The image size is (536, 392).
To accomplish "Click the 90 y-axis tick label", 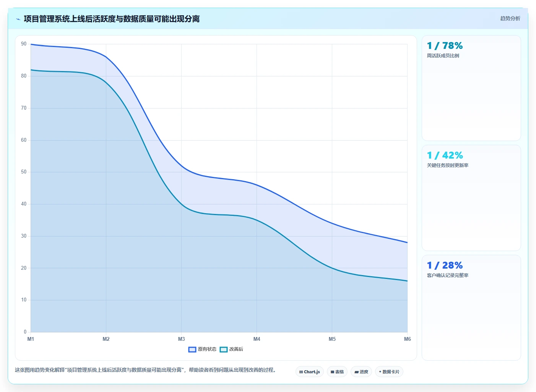I will pos(24,44).
